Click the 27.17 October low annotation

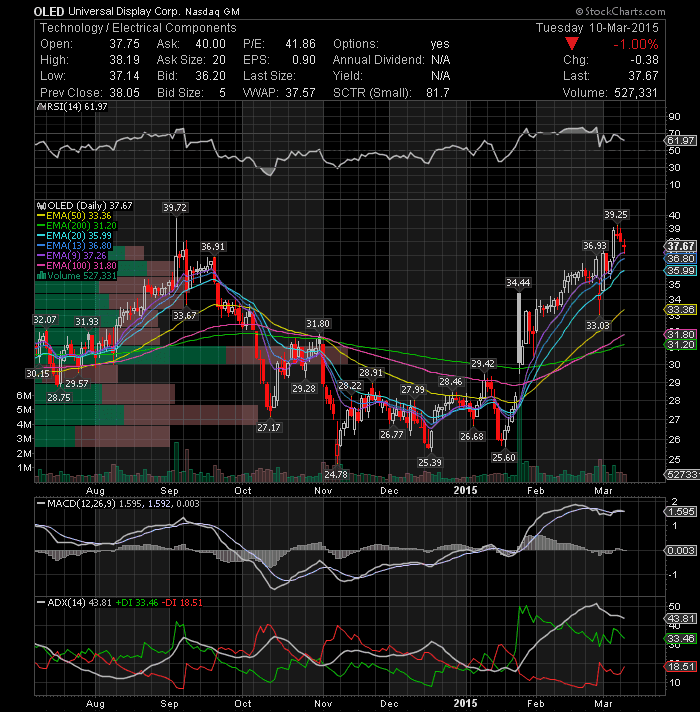269,427
